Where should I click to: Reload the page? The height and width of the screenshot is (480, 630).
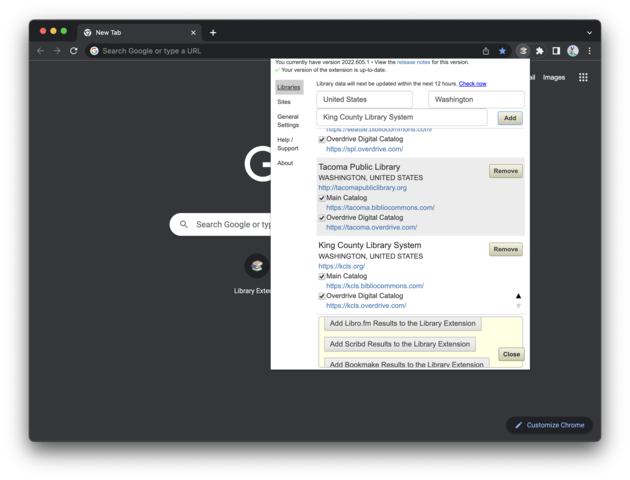pyautogui.click(x=74, y=51)
